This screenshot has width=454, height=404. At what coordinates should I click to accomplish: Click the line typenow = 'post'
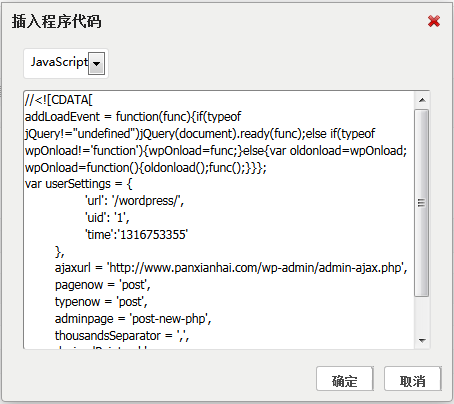(x=101, y=302)
